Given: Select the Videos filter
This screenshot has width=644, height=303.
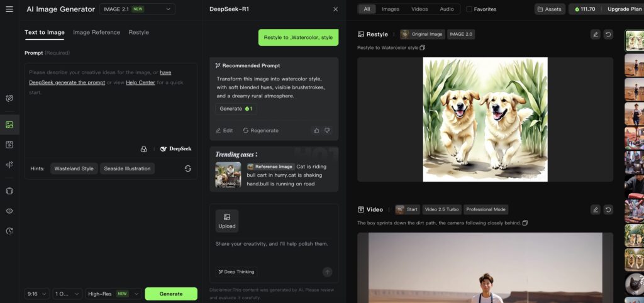Looking at the screenshot, I should click(419, 9).
